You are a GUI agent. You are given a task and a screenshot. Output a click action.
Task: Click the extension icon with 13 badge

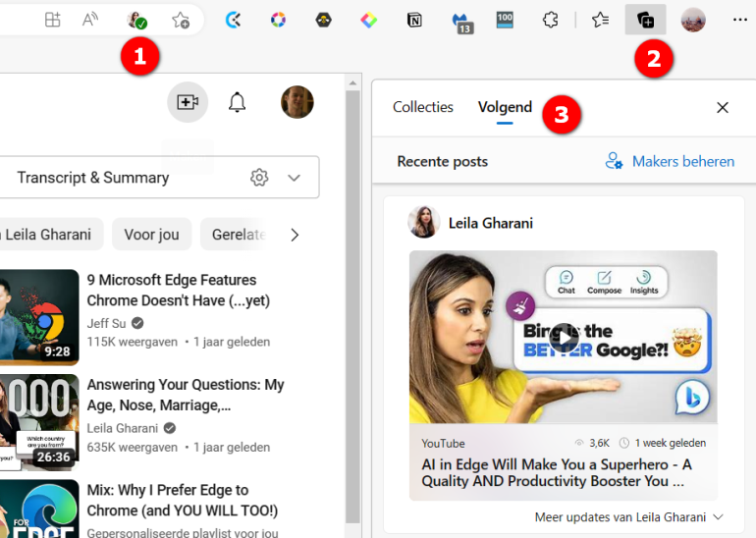pyautogui.click(x=461, y=23)
